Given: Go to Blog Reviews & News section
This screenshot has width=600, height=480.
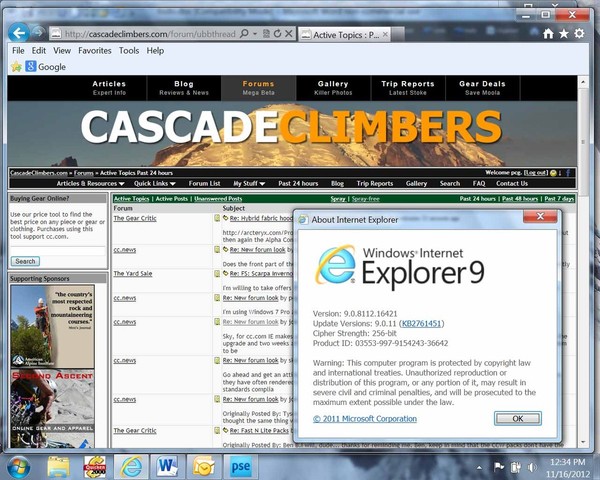Looking at the screenshot, I should tap(184, 88).
